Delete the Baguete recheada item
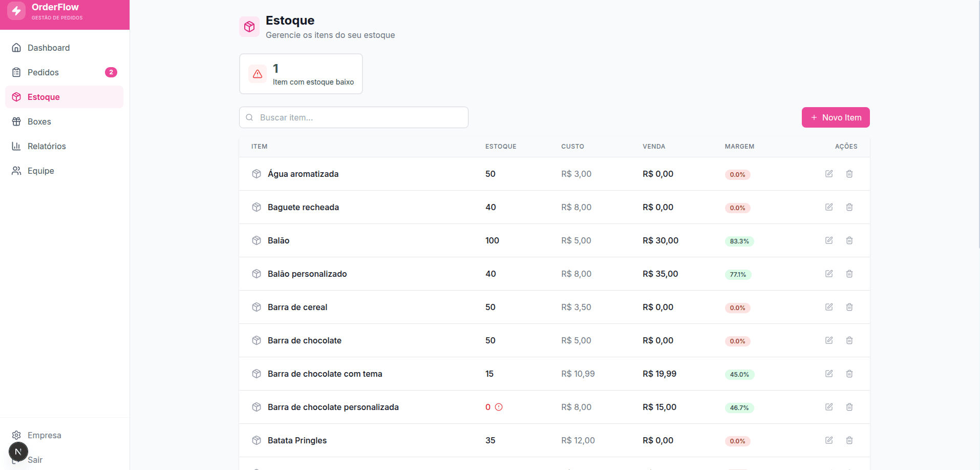Viewport: 980px width, 470px height. tap(849, 207)
